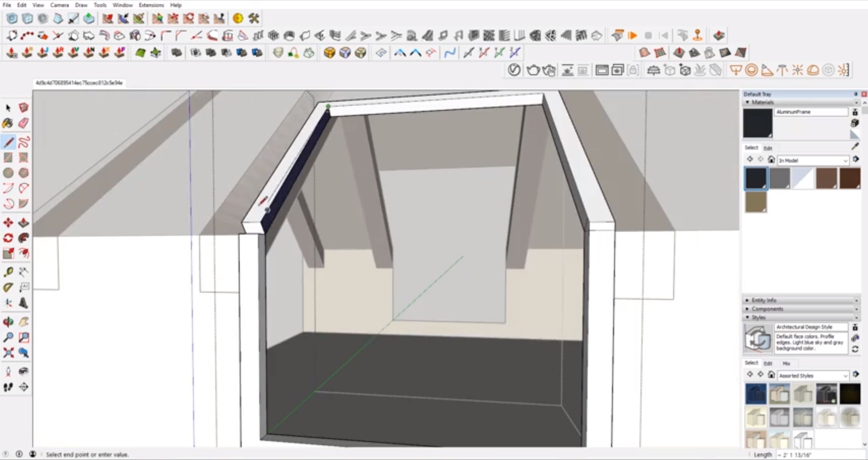Activate the Follow Me tool
Viewport: 868px width, 460px height.
point(23,238)
